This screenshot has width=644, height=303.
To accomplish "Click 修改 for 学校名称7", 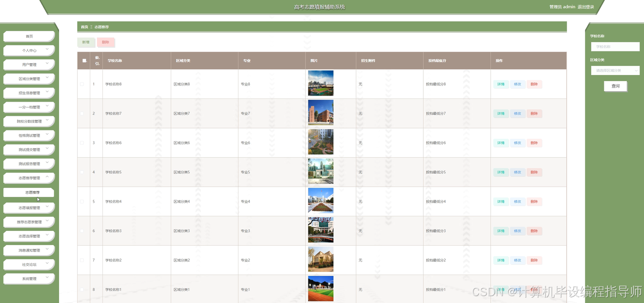I will (x=517, y=113).
